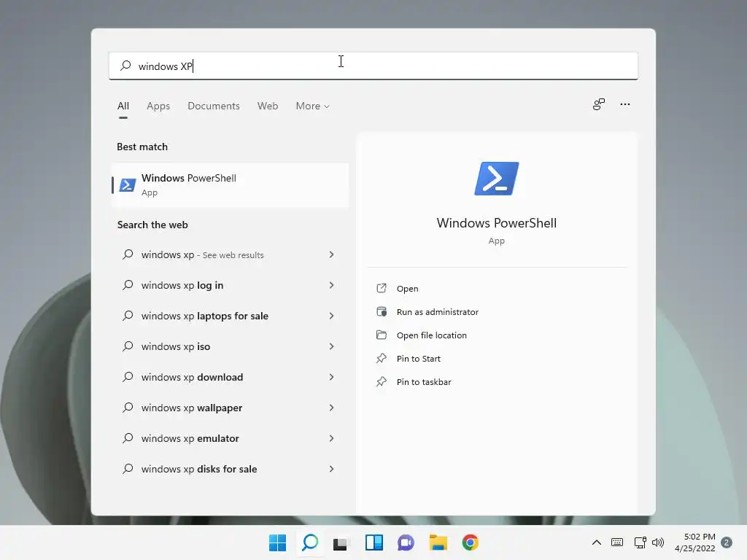This screenshot has height=560, width=747.
Task: Click network status tray icon
Action: [640, 542]
